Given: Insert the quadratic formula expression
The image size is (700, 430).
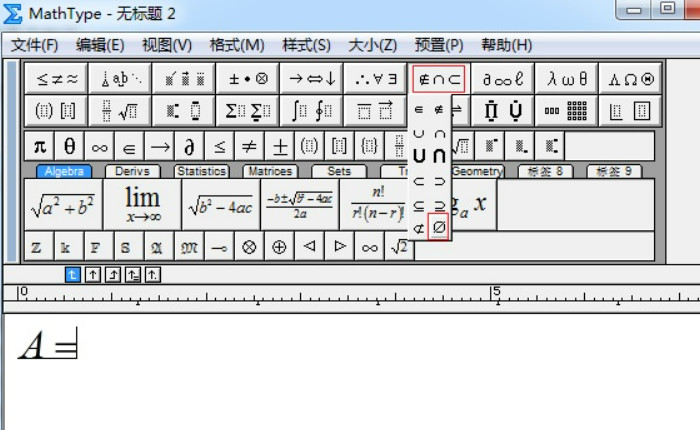Looking at the screenshot, I should [x=300, y=205].
